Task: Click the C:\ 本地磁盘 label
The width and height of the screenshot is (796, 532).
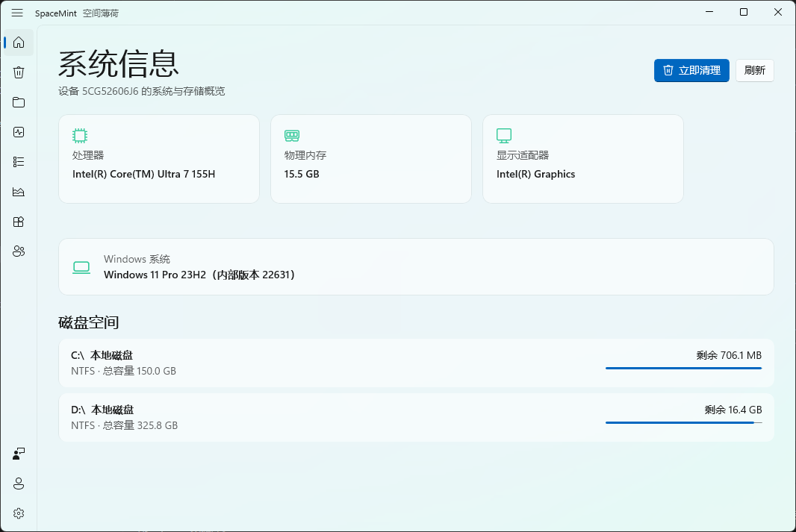Action: click(102, 355)
